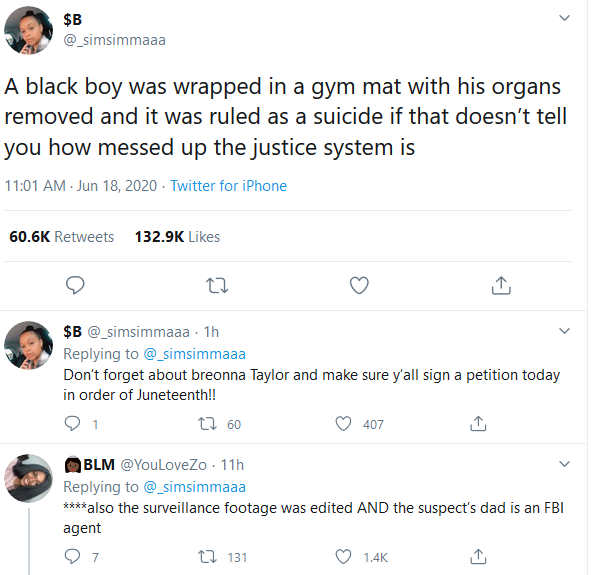Expand the chevron menu on $B's reply

564,331
